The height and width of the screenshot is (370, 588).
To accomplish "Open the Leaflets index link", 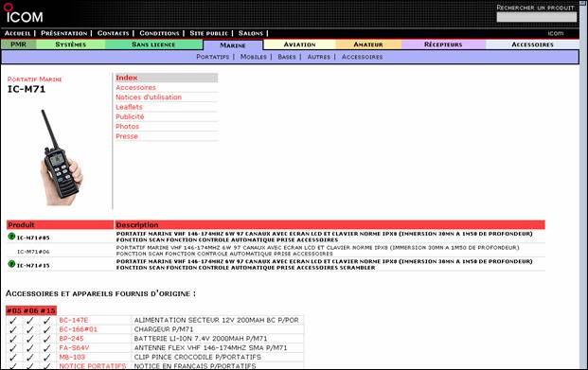I will click(x=129, y=107).
